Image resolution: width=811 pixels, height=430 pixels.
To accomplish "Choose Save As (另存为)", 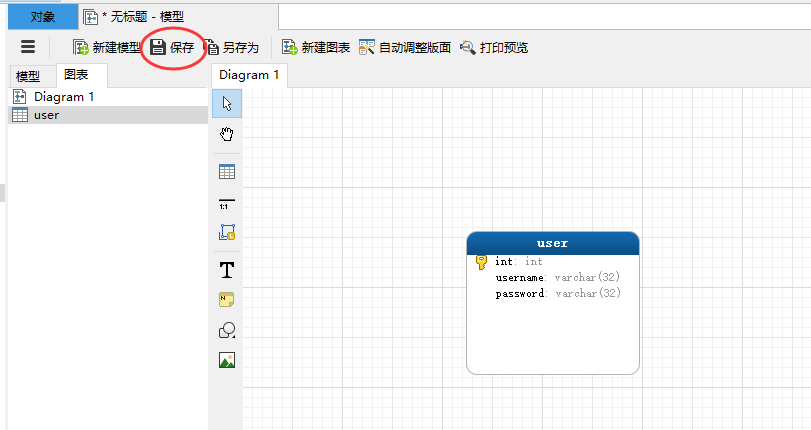I will (x=232, y=48).
